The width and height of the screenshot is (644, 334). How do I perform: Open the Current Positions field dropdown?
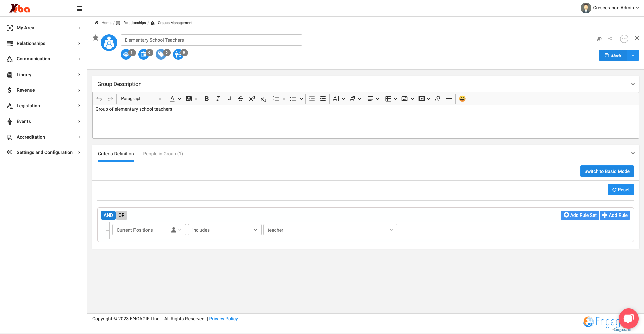click(149, 230)
